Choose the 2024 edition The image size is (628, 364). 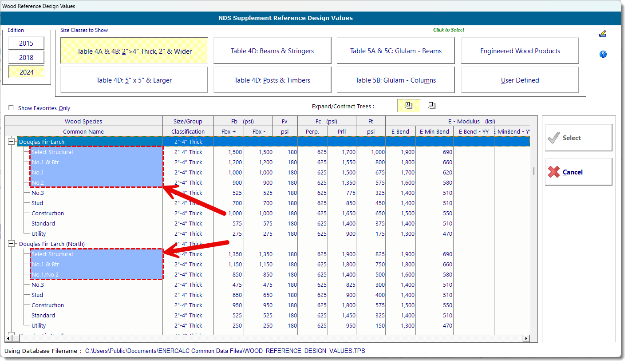point(26,72)
